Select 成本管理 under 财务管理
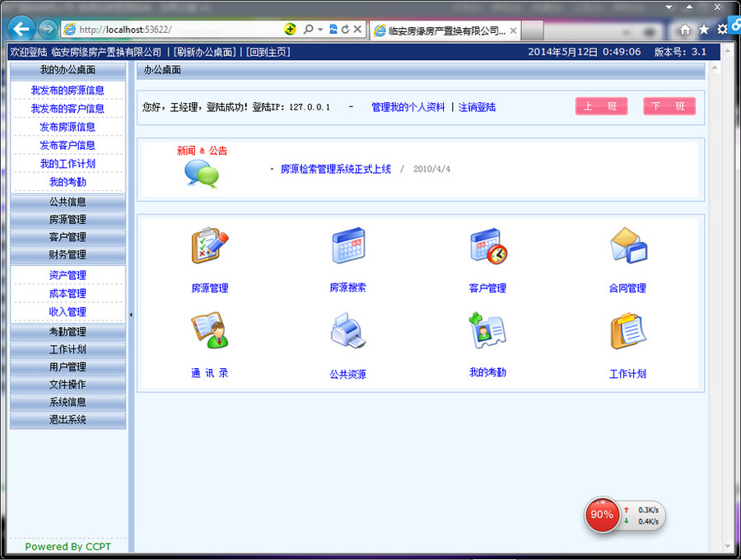 68,293
